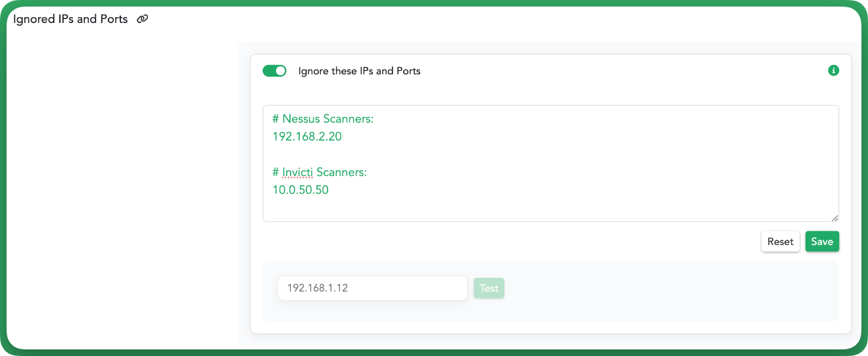
Task: Click the blank line between scanner entries
Action: [551, 154]
